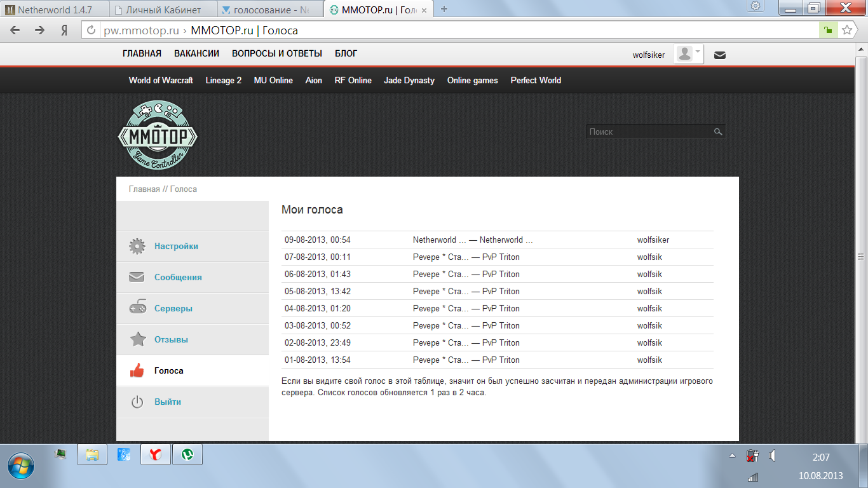Open ВОПРОСЫ И ОТВЕТЫ menu item
Image resolution: width=868 pixels, height=488 pixels.
277,54
